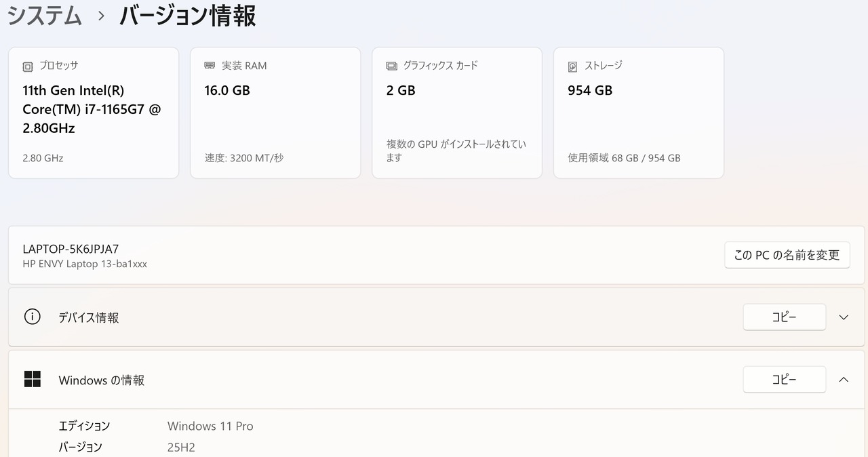868x457 pixels.
Task: Click the installed RAM icon
Action: click(210, 66)
